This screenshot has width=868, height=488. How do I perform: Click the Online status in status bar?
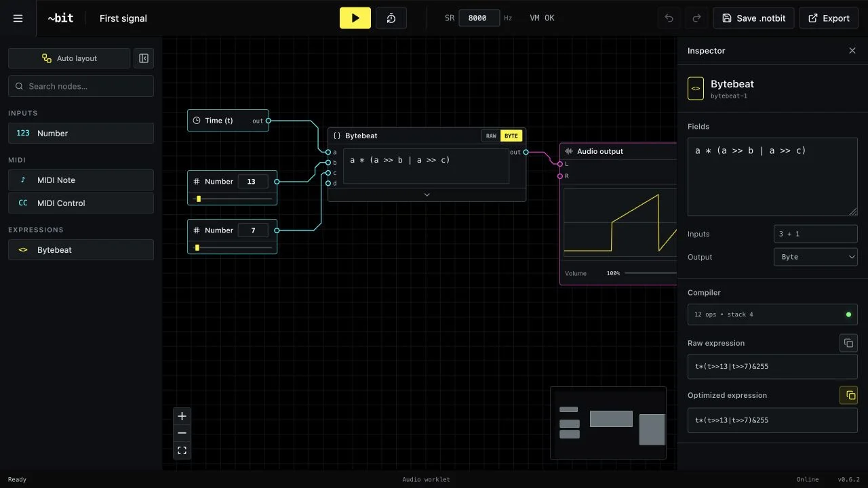pos(808,479)
